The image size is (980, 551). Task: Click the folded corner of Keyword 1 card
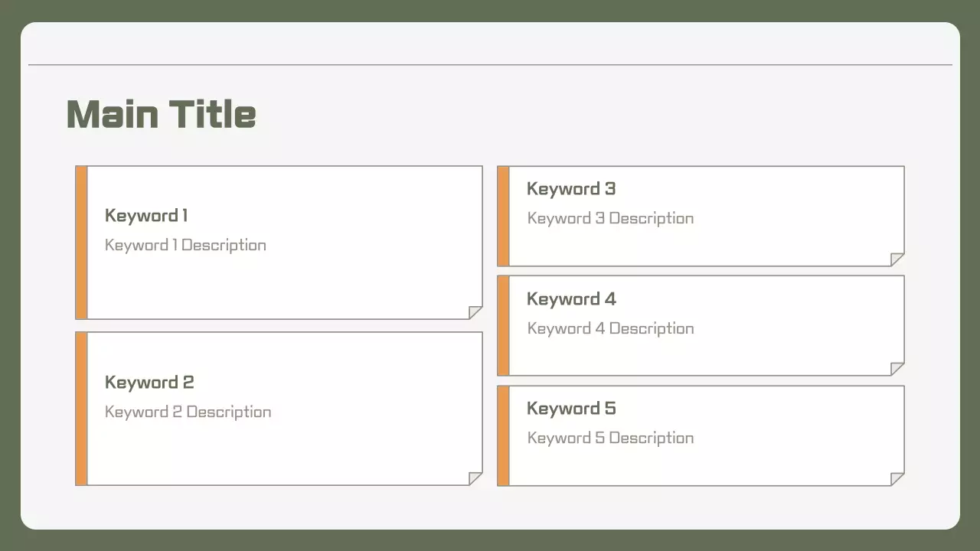[x=475, y=312]
